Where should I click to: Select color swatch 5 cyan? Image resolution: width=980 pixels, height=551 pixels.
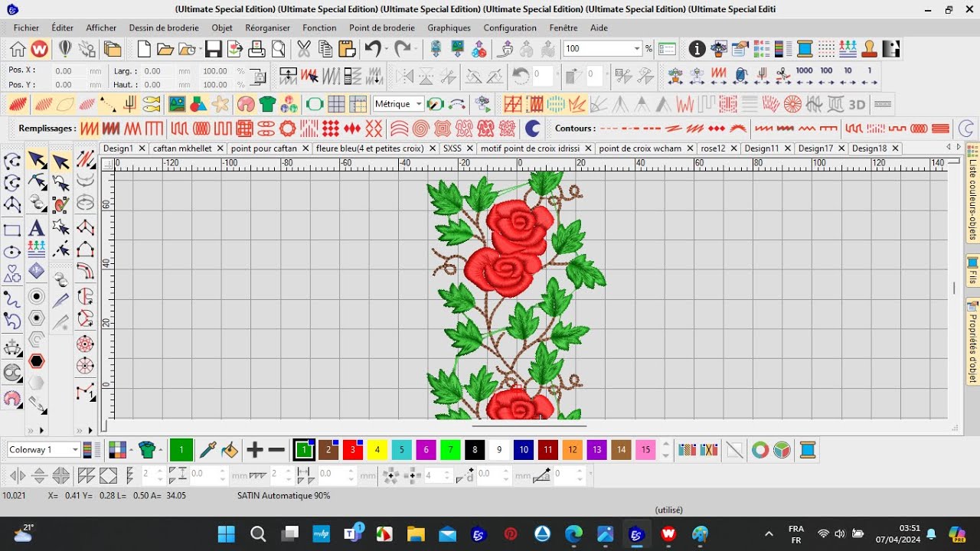coord(401,450)
